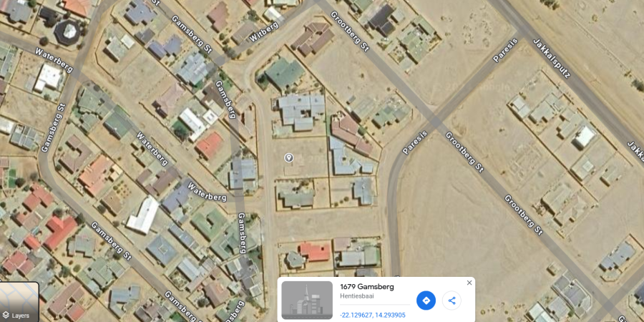Image resolution: width=644 pixels, height=322 pixels.
Task: Click the grey dropped pin marker
Action: coord(289,157)
